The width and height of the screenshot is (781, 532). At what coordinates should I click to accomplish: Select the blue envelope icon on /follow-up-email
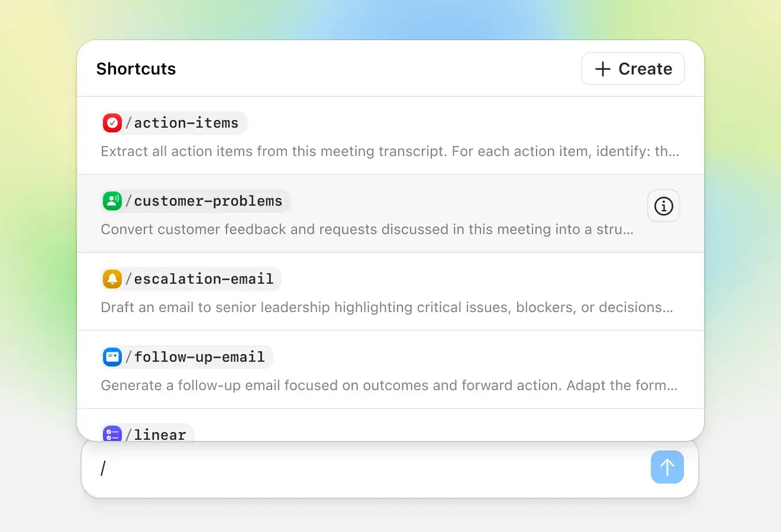112,356
